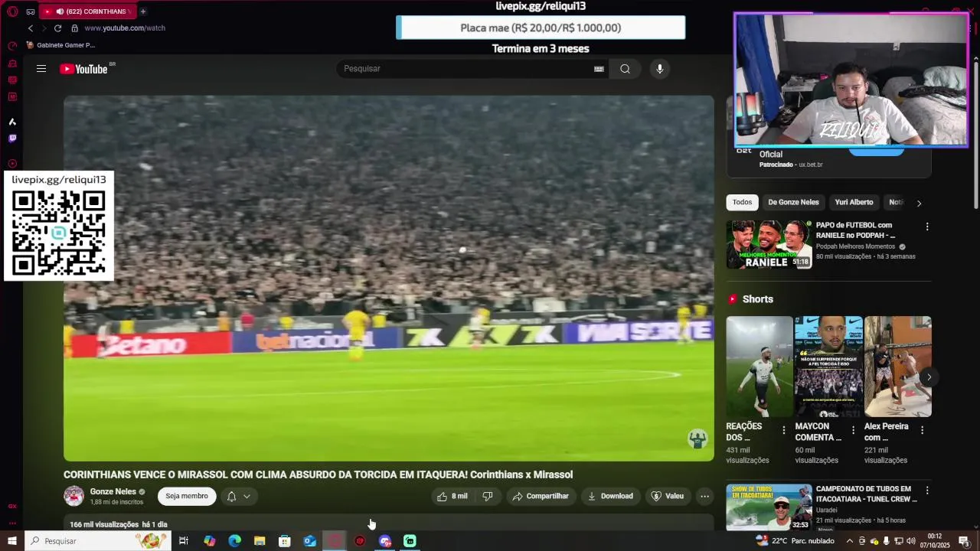This screenshot has width=980, height=551.
Task: Open the notification center icon
Action: pos(965,541)
